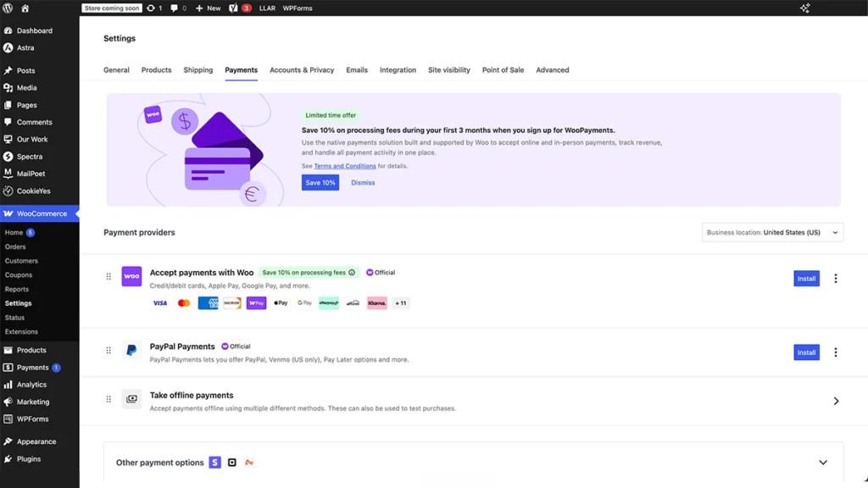Open the Integration settings tab
The image size is (868, 488).
coord(398,69)
